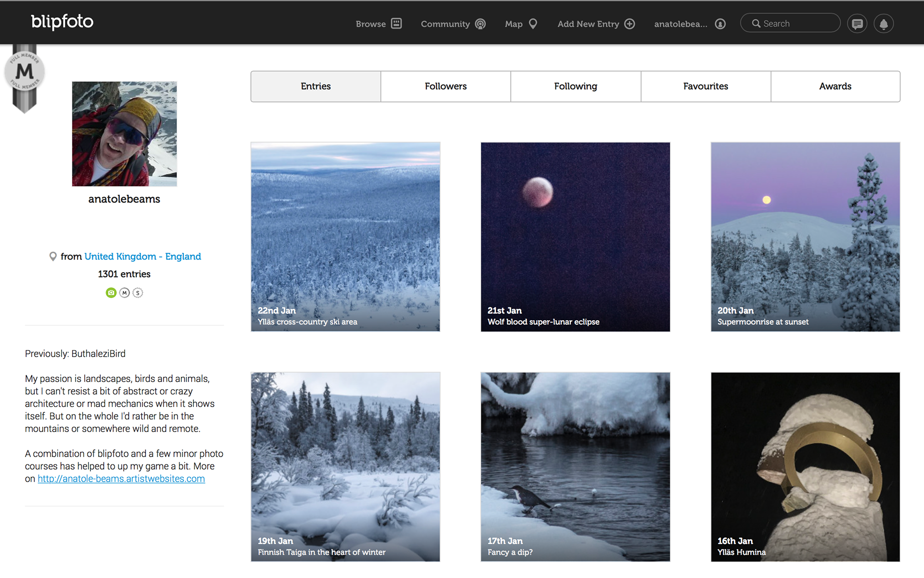Open the Map page
This screenshot has width=924, height=578.
pos(521,24)
